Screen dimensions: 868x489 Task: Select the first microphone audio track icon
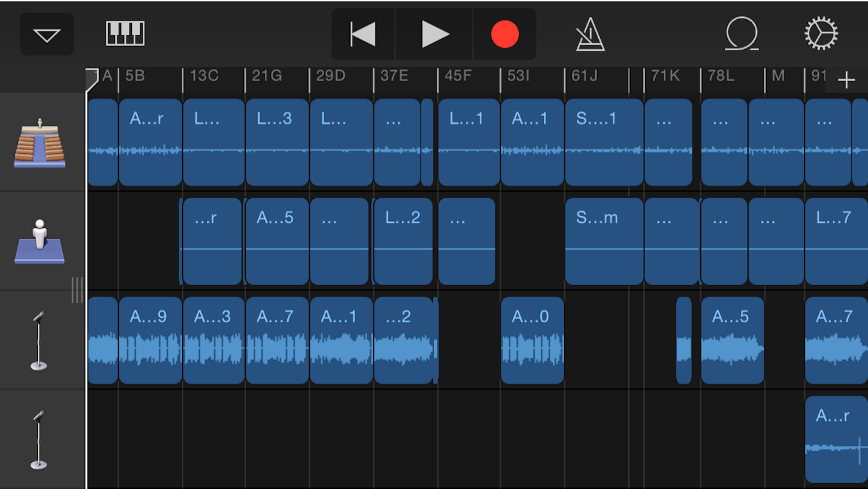point(39,340)
